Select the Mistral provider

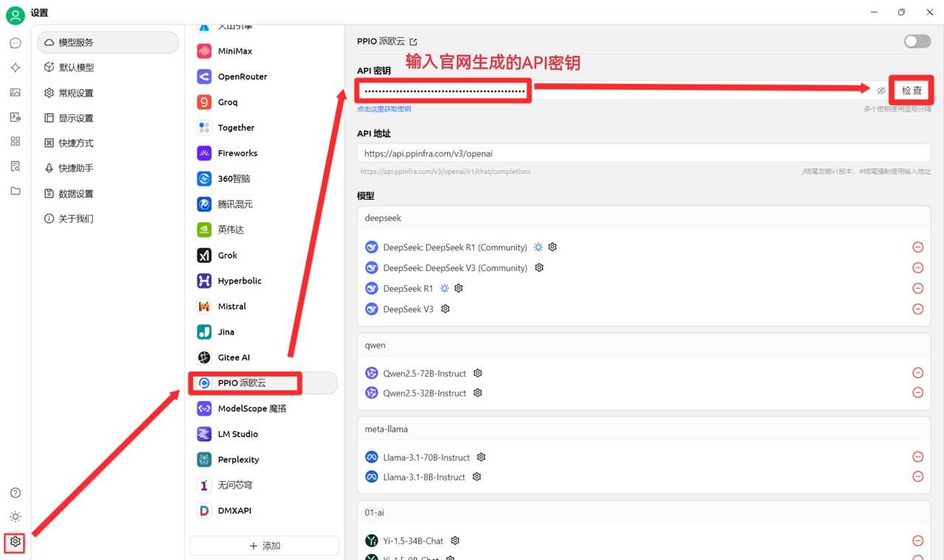(x=264, y=307)
